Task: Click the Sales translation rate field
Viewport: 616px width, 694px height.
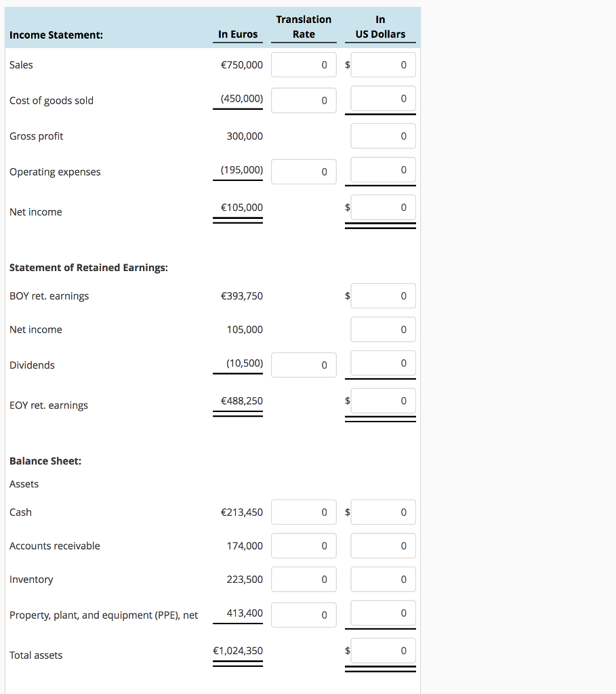Action: click(x=304, y=64)
